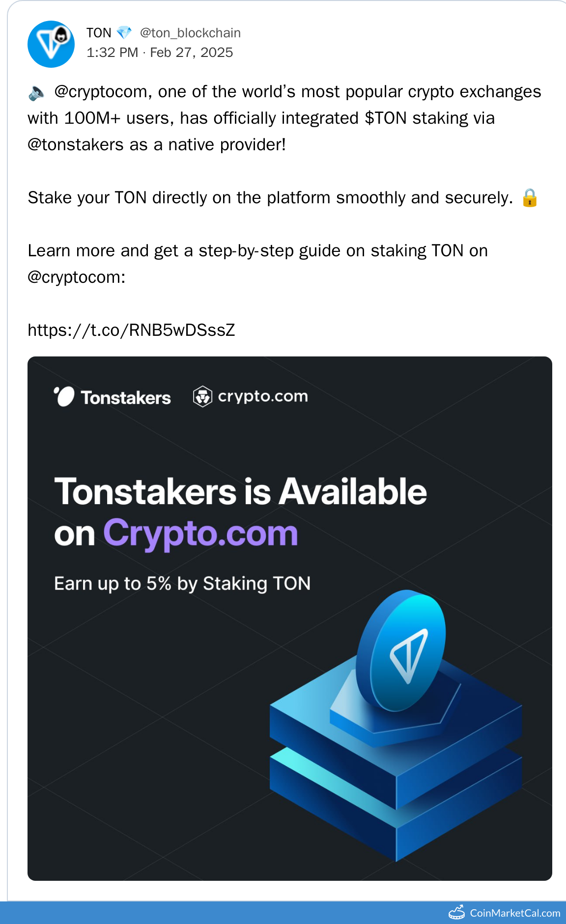This screenshot has width=566, height=924.
Task: Click the crypto.com hexagon logo in banner
Action: point(202,397)
